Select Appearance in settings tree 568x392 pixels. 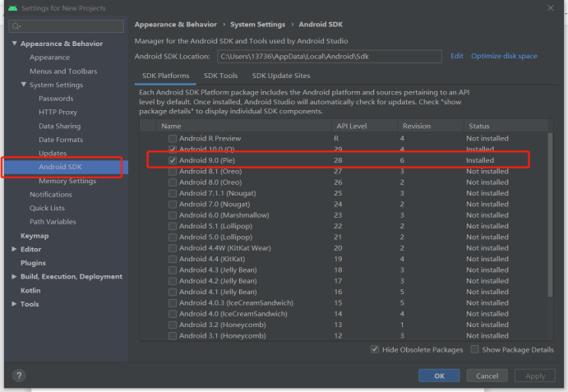pos(49,58)
